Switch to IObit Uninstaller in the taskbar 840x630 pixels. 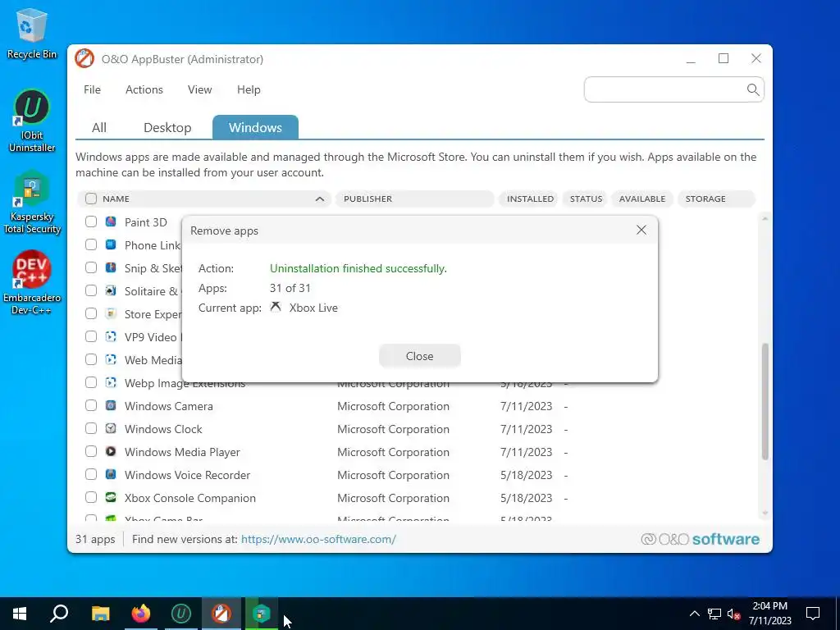(181, 614)
